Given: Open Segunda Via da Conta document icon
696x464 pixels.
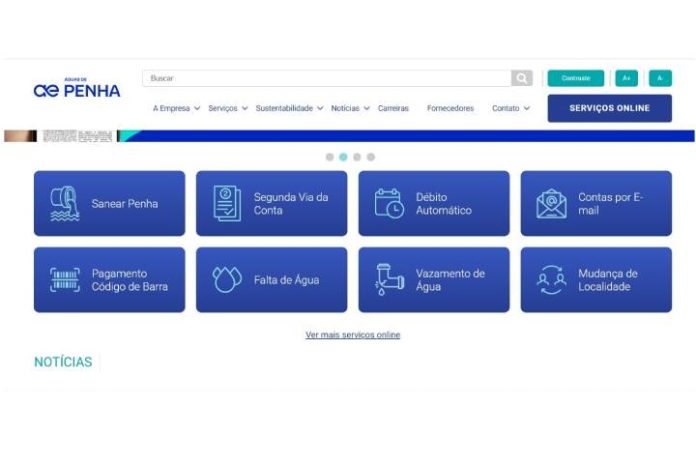Looking at the screenshot, I should (227, 203).
